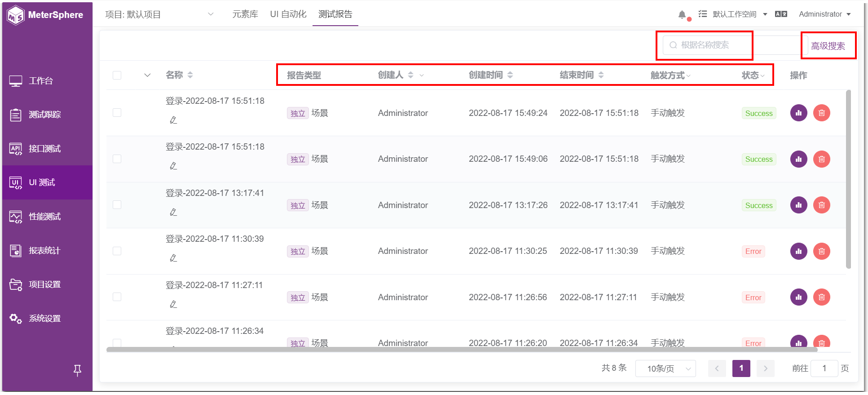Rename the 登录-2022-08-17 13:17:41 report via pencil
The image size is (868, 395).
click(173, 212)
